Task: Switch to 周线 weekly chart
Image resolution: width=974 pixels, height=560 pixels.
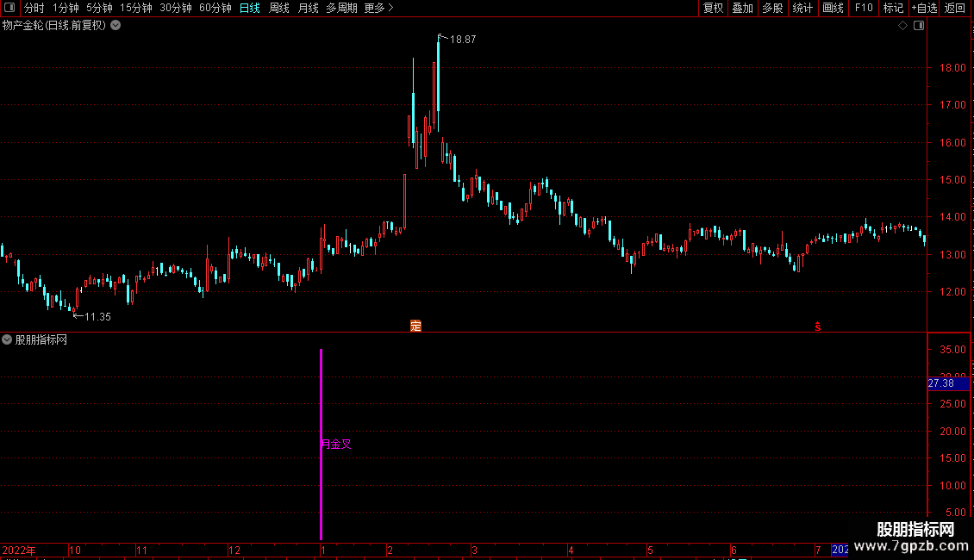Action: click(279, 8)
